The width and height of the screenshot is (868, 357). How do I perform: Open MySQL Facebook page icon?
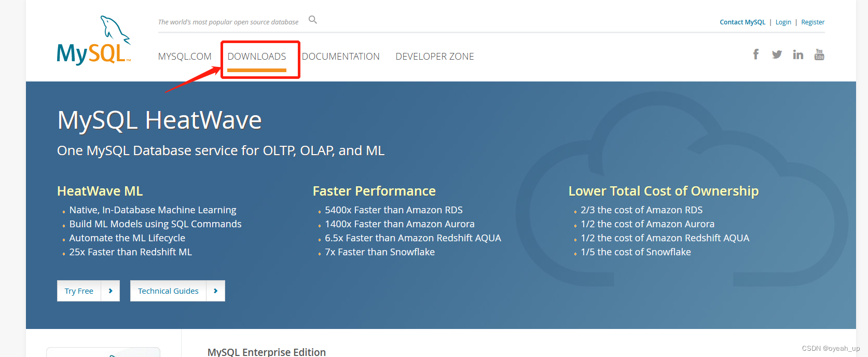tap(756, 54)
